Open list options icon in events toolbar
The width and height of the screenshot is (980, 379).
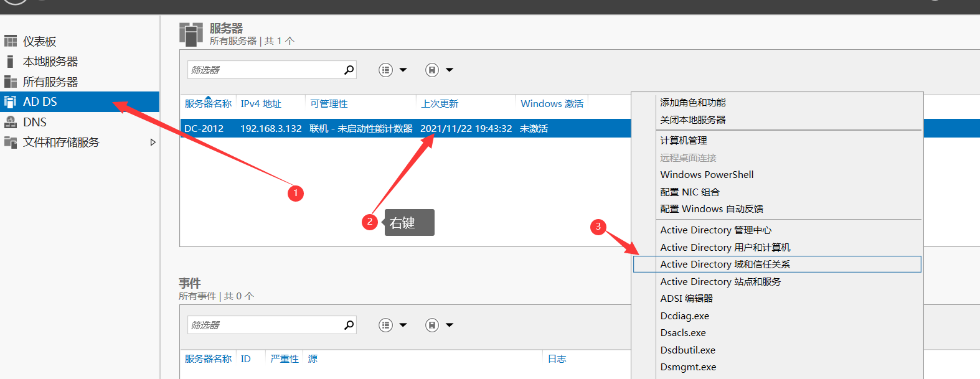click(x=386, y=325)
